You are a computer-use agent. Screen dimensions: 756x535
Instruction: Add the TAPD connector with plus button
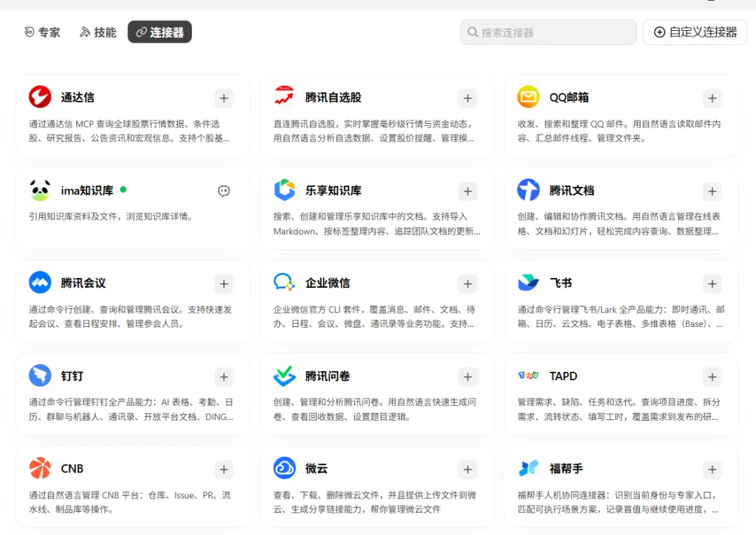pos(712,377)
